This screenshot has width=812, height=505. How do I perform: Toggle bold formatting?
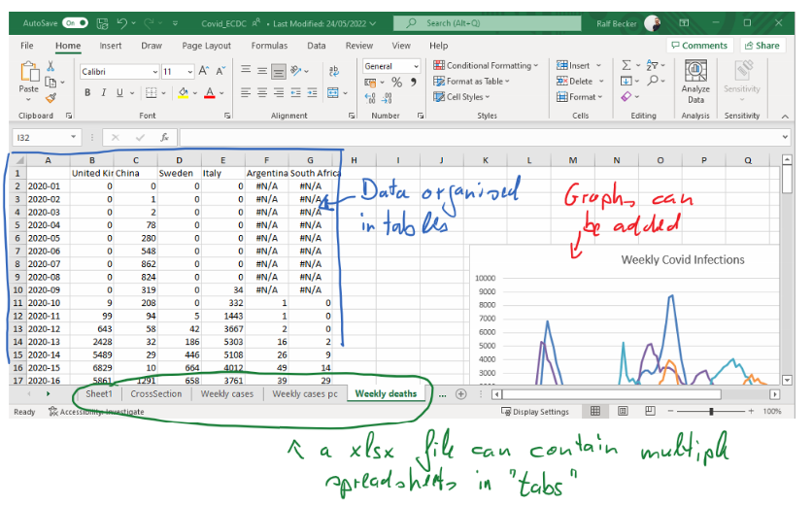tap(87, 93)
